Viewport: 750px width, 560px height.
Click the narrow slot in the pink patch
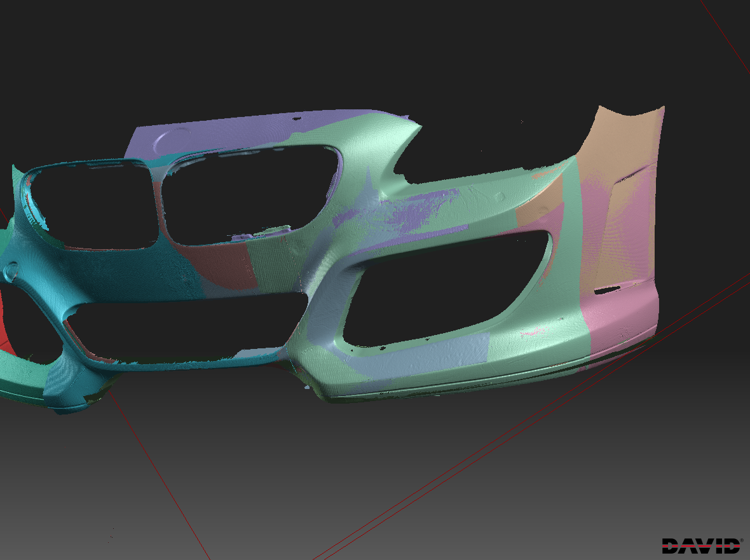[608, 290]
